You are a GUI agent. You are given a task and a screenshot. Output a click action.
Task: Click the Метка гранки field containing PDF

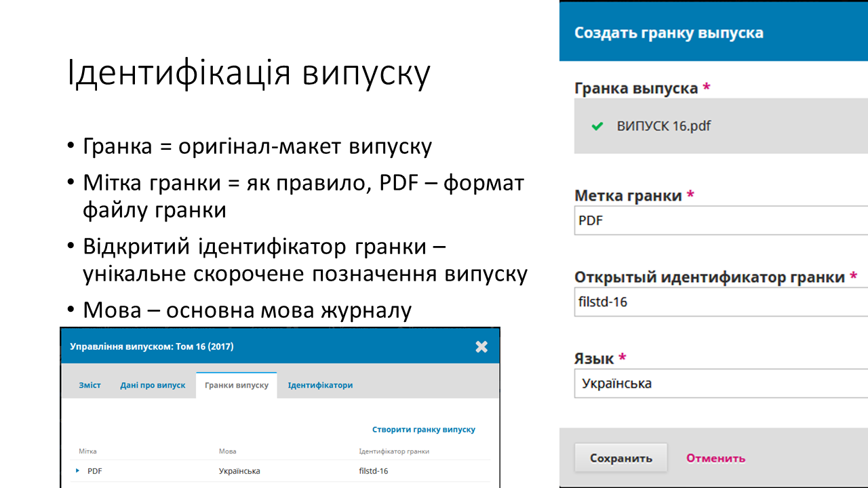coord(720,221)
